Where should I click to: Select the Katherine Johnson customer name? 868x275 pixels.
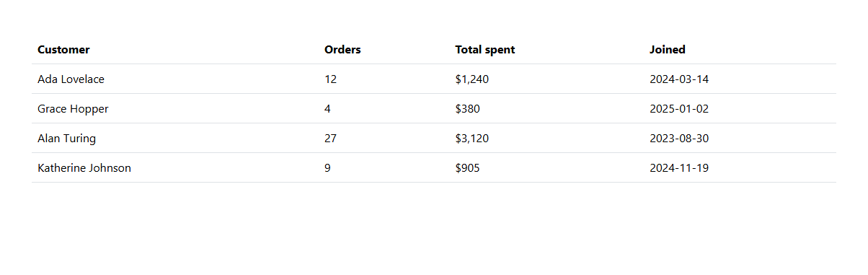point(84,168)
